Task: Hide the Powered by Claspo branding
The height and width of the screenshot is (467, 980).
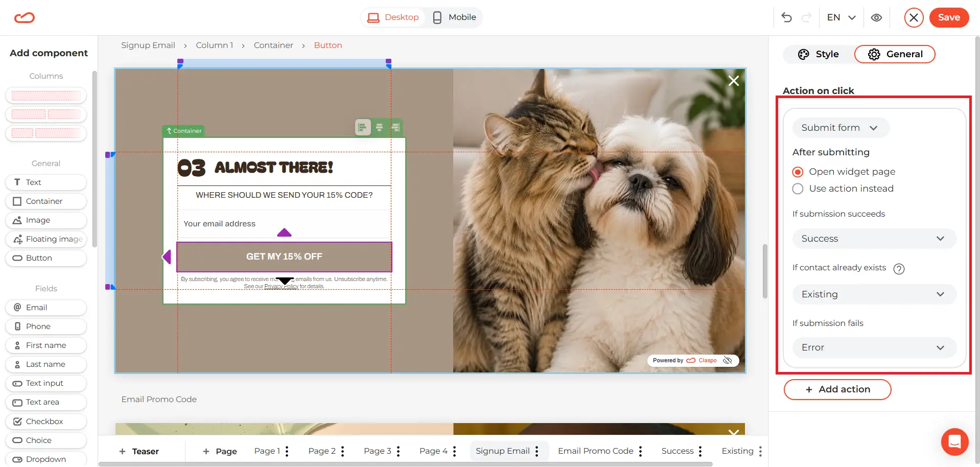Action: (728, 360)
